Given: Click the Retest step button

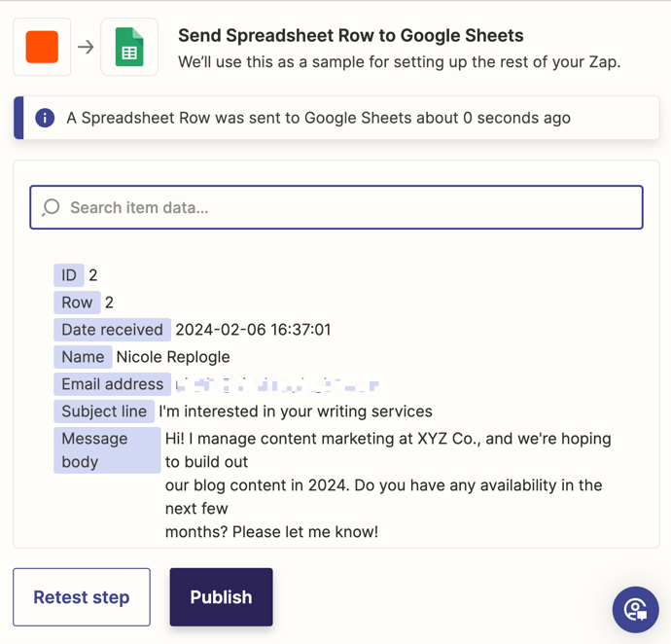Looking at the screenshot, I should click(x=82, y=597).
